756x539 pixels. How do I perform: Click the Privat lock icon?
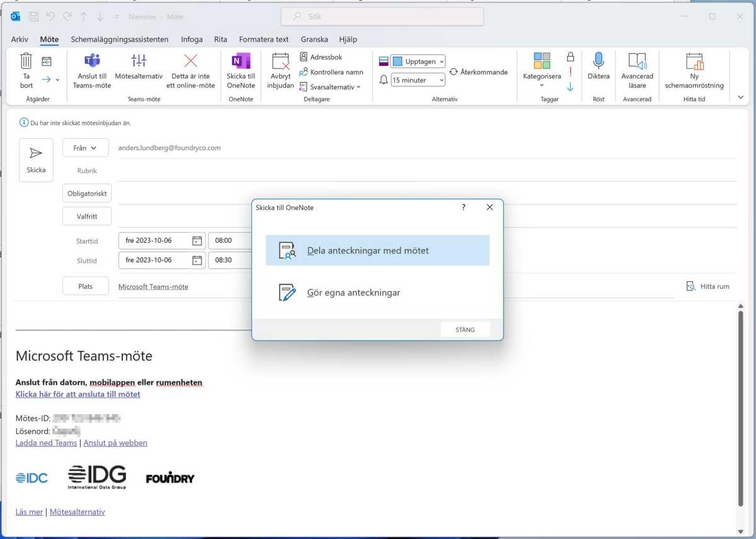click(570, 57)
